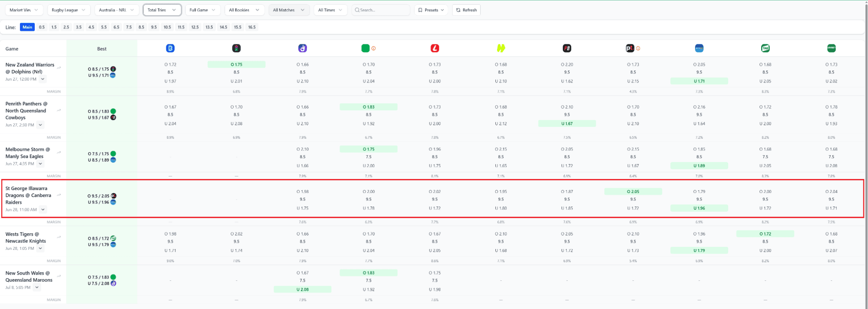Open the Full Game period dropdown
This screenshot has width=868, height=309.
[202, 10]
